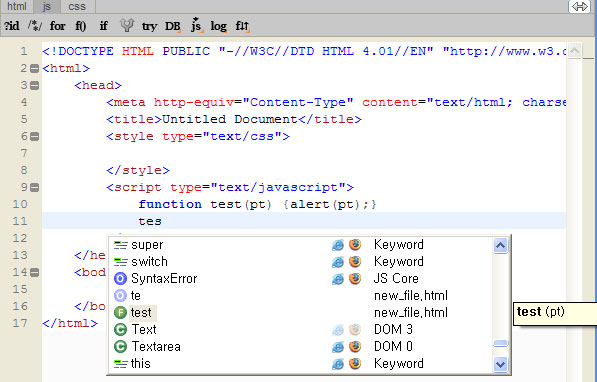Open the js toolbar dropdown

pos(196,25)
